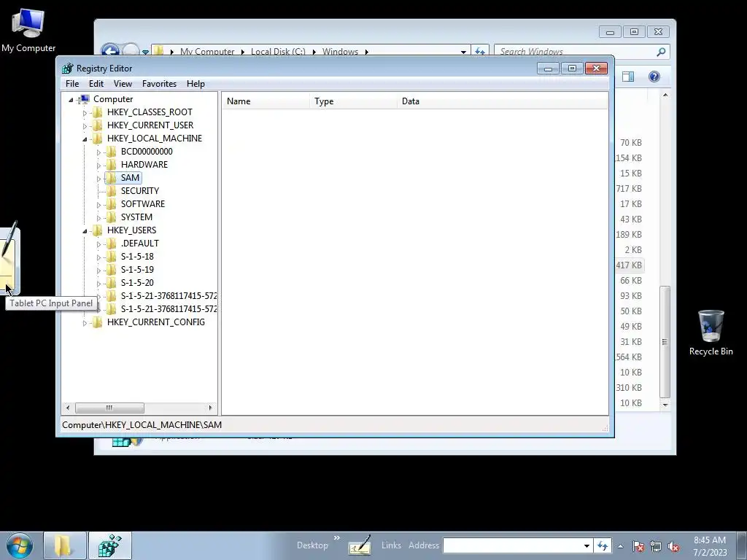Select the HKEY_USERS folder icon
The width and height of the screenshot is (747, 560).
point(97,230)
